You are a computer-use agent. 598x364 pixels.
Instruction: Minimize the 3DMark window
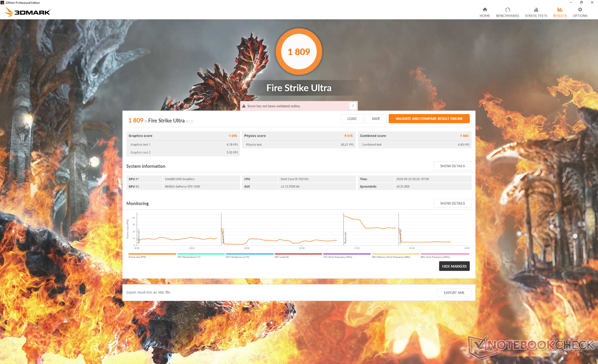point(571,2)
